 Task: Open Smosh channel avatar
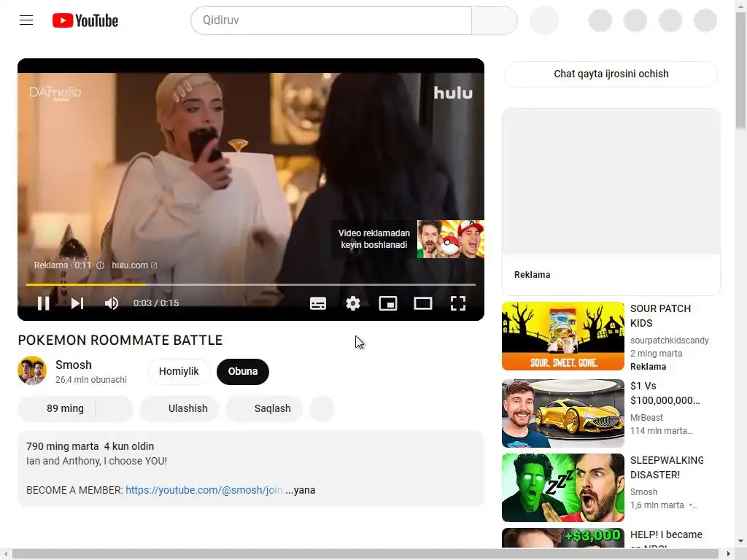[32, 370]
